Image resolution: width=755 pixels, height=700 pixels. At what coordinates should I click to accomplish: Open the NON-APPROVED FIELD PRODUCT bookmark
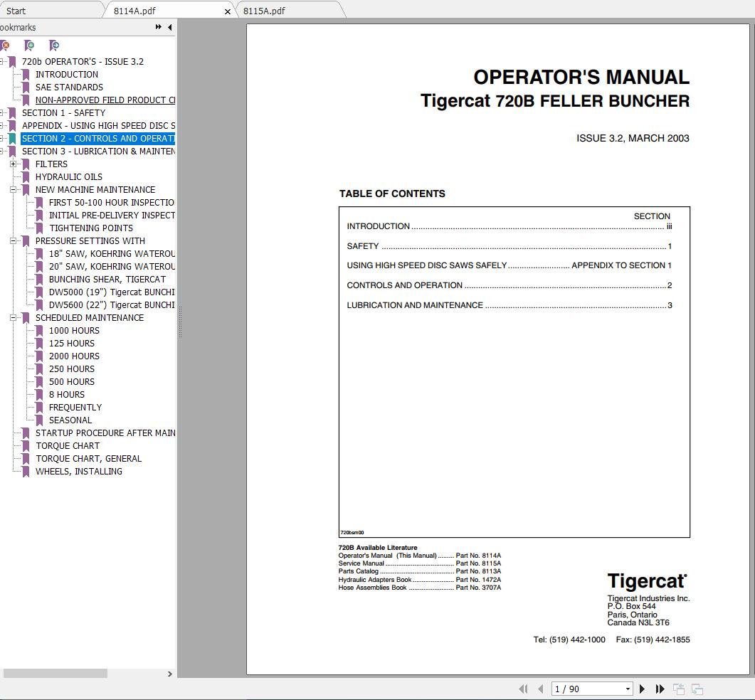[x=102, y=100]
